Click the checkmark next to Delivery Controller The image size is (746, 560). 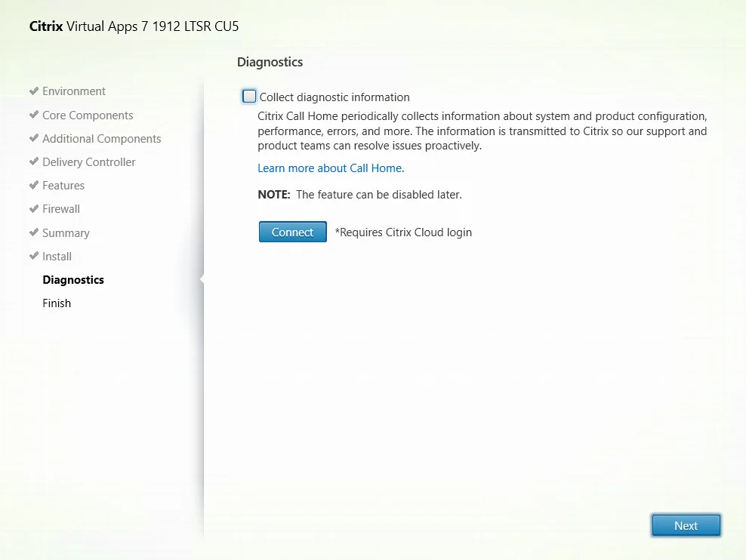34,162
